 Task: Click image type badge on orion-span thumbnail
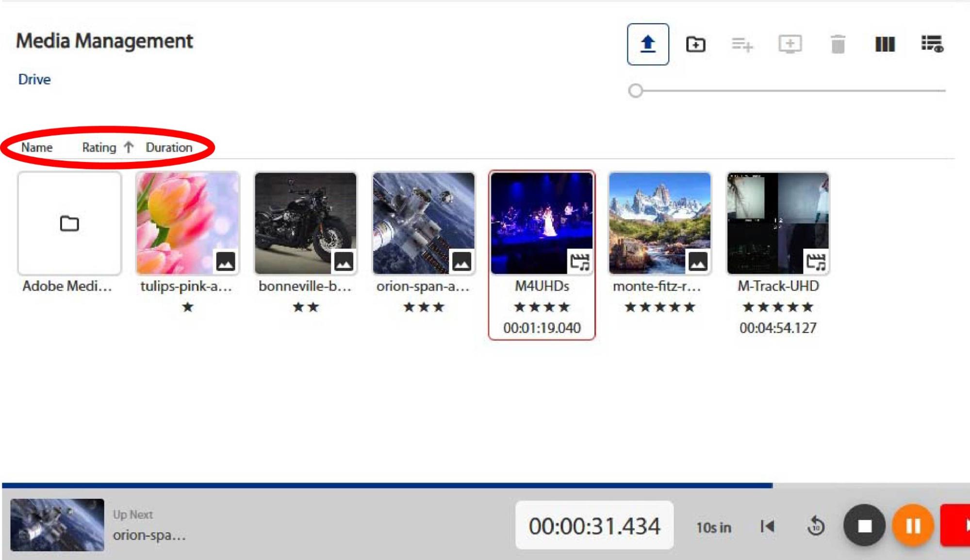(461, 262)
